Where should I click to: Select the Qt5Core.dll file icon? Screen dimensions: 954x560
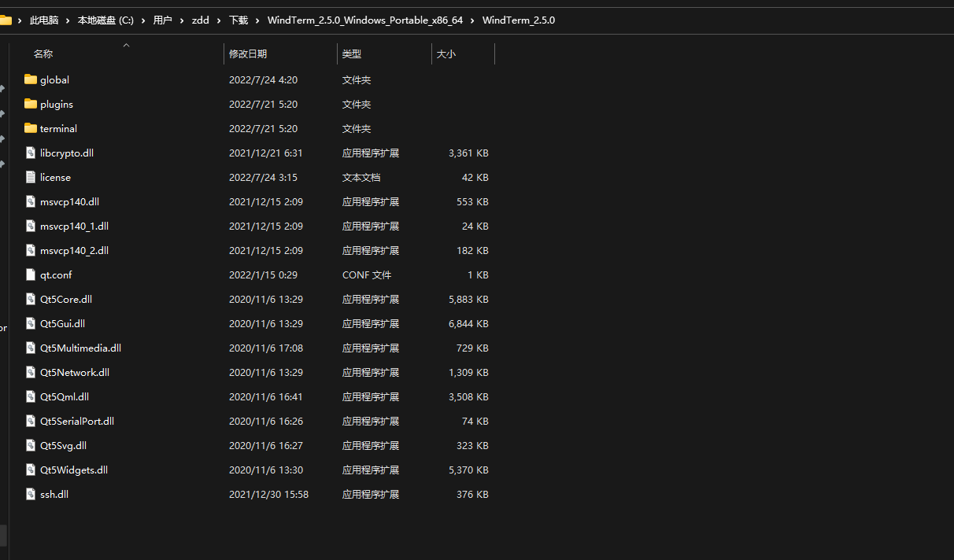point(30,299)
